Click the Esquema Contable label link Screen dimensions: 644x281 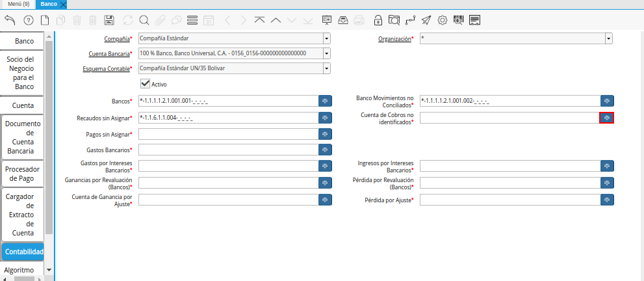(x=107, y=68)
